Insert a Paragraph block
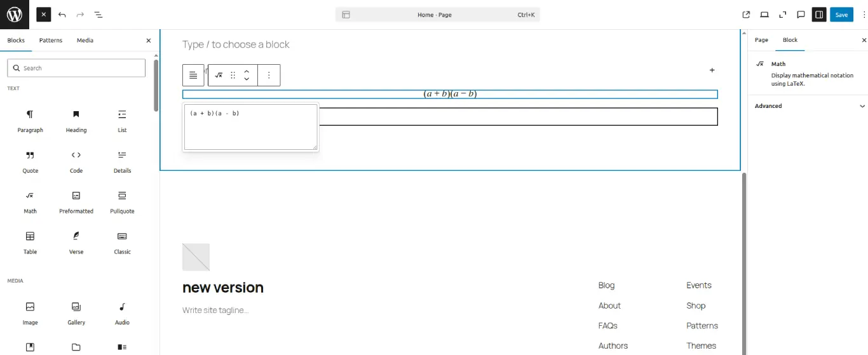The width and height of the screenshot is (868, 355). [31, 121]
